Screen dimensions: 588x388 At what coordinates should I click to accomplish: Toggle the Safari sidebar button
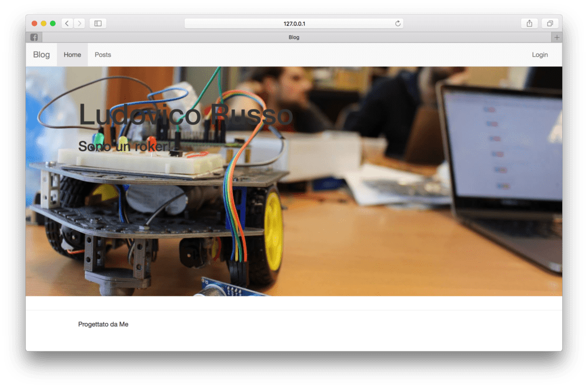98,24
